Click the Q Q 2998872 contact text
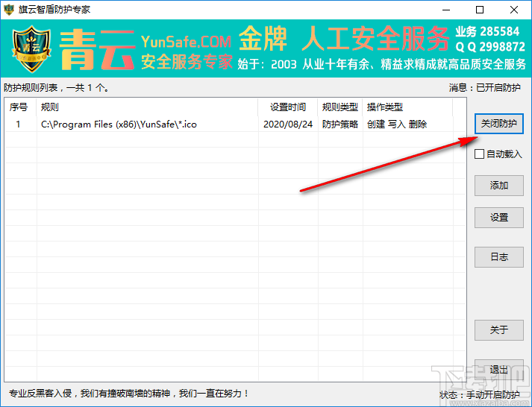This screenshot has width=532, height=407. (x=490, y=47)
